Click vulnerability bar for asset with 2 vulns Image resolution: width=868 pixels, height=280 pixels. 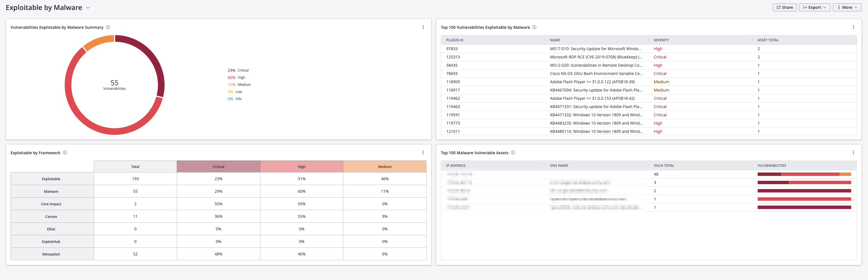(x=804, y=191)
